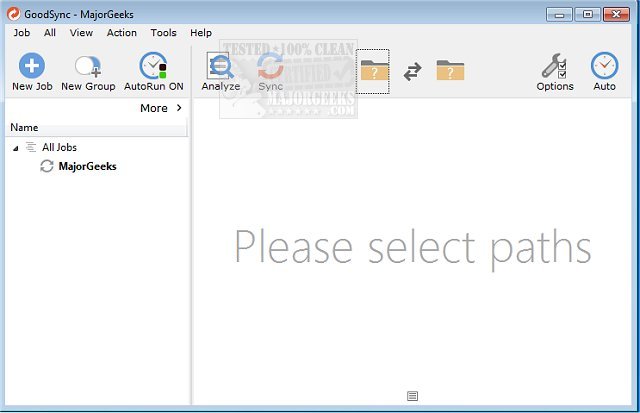Select the MajorGeeks job
640x413 pixels.
click(x=87, y=166)
